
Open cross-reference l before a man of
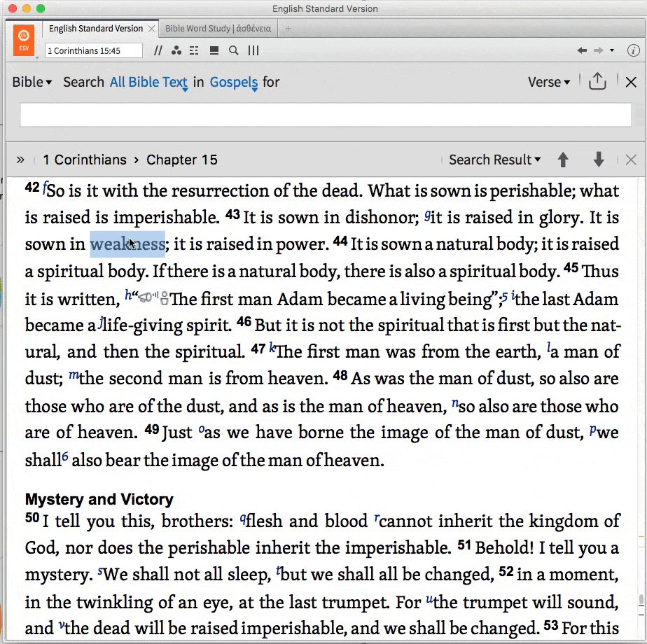549,347
